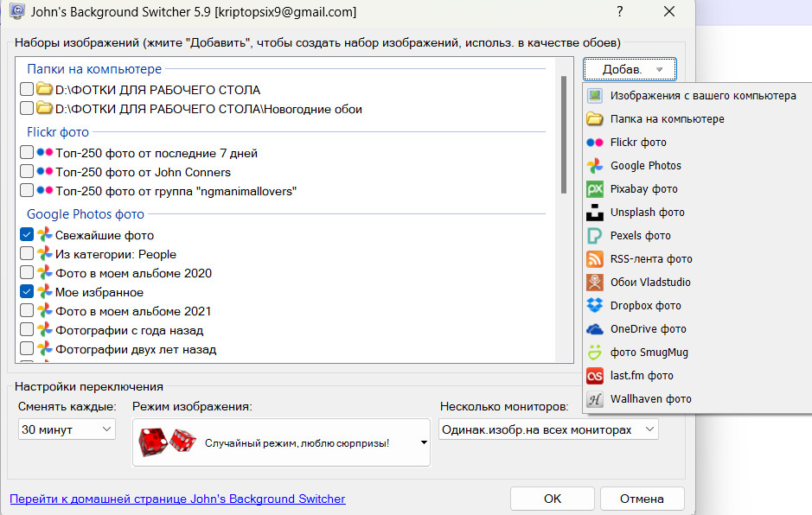
Task: Click the blue Dropbox icon
Action: 594,305
